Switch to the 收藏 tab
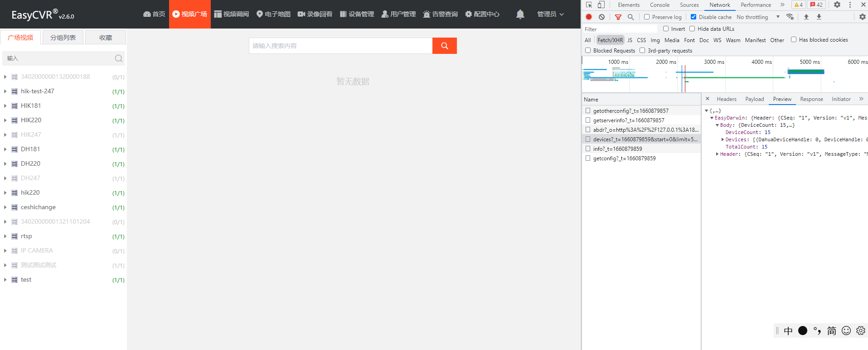Screen dimensions: 868x350 point(106,38)
